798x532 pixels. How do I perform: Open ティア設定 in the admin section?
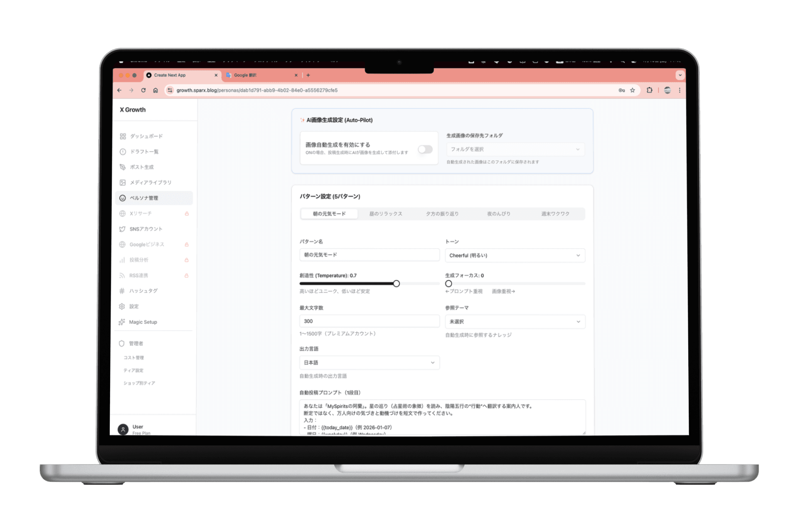point(133,370)
